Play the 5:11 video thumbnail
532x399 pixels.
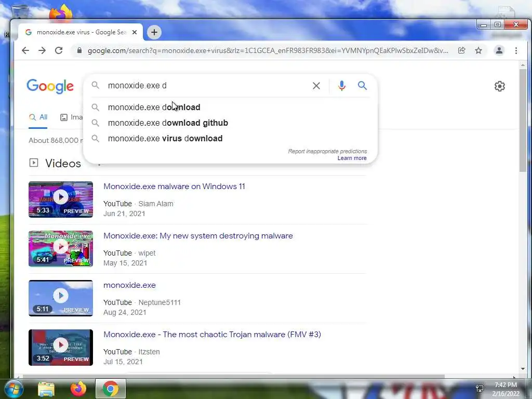pos(61,298)
